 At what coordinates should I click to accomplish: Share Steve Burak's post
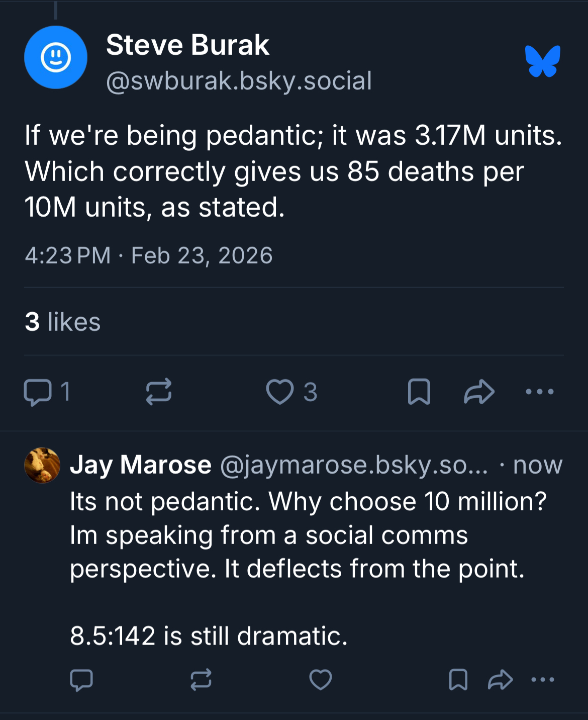click(x=479, y=392)
